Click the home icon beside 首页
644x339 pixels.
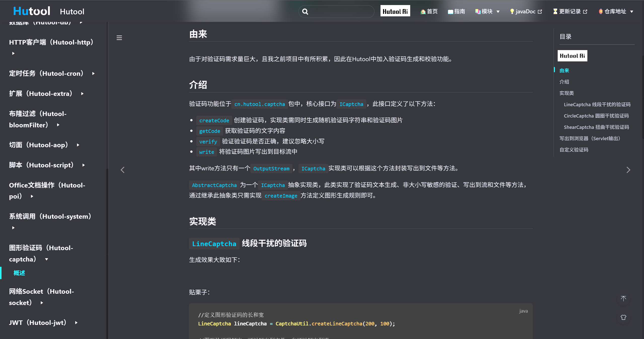click(423, 11)
